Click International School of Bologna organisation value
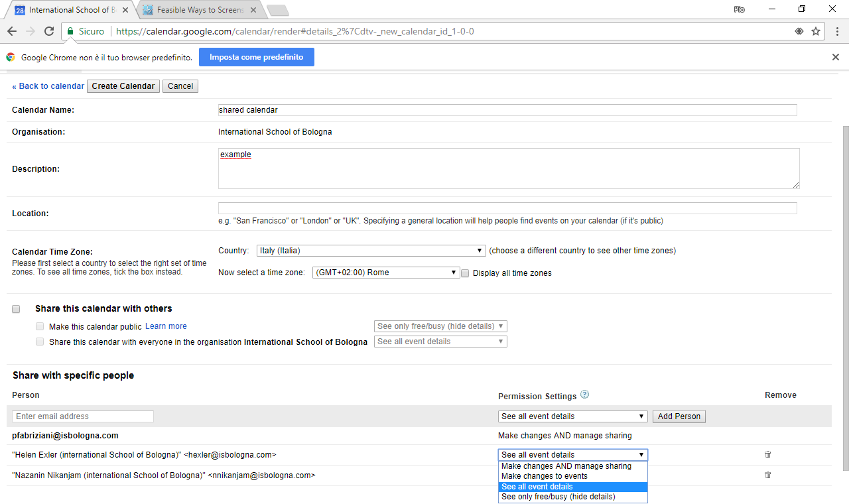Screen dimensions: 849x504 [x=275, y=132]
